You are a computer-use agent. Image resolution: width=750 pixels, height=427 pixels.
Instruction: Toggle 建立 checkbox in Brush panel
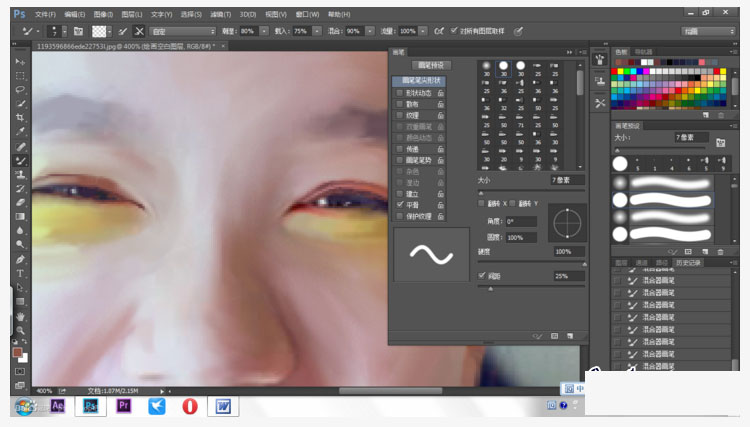[x=399, y=194]
